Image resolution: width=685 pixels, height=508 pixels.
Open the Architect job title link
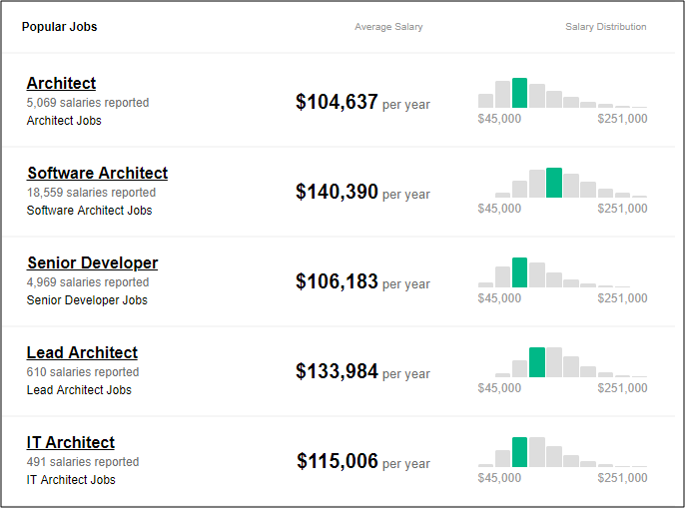click(x=61, y=83)
